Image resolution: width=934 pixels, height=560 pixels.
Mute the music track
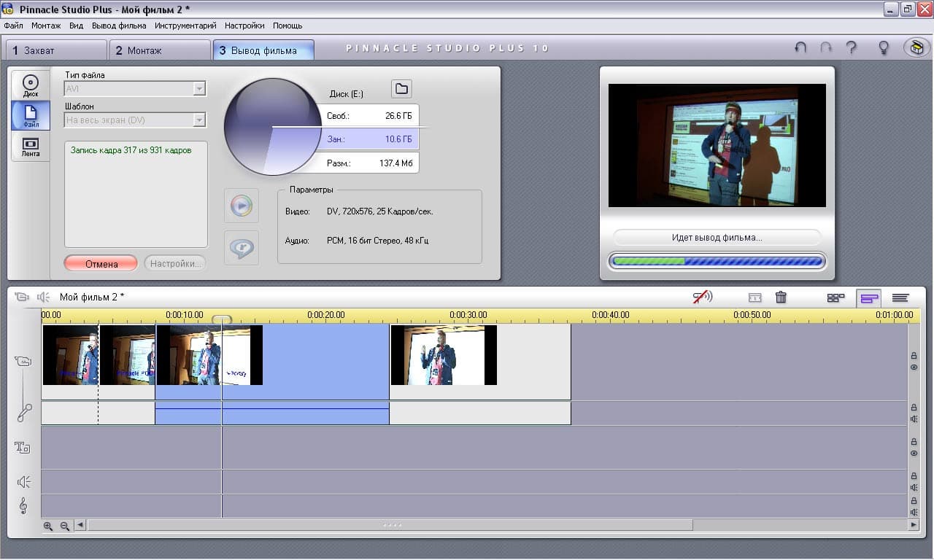pyautogui.click(x=914, y=512)
